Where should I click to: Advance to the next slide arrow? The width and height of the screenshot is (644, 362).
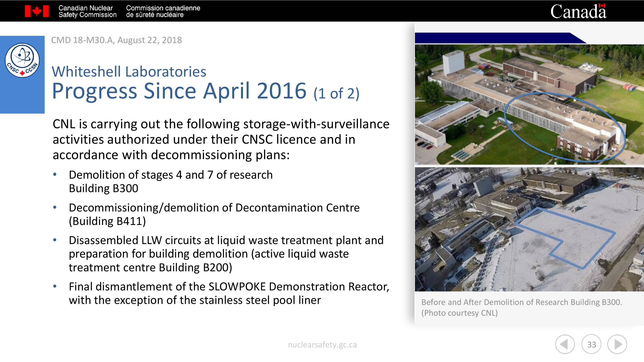(617, 344)
